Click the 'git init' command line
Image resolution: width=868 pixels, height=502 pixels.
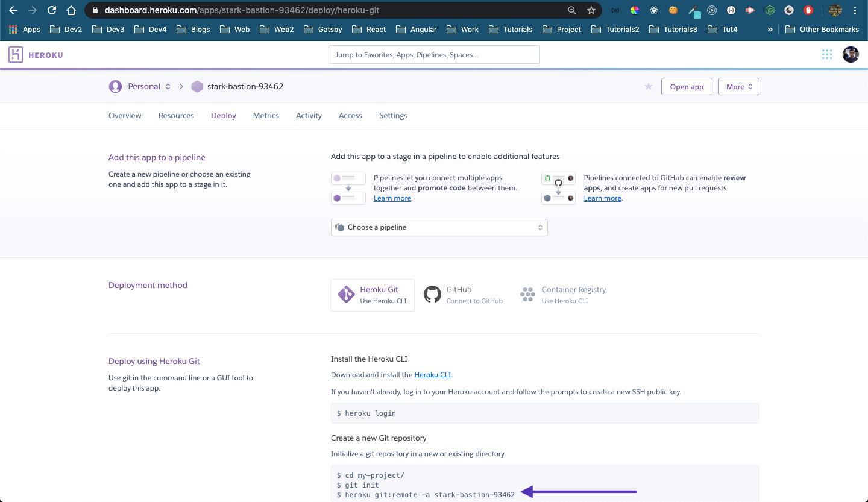pos(358,485)
